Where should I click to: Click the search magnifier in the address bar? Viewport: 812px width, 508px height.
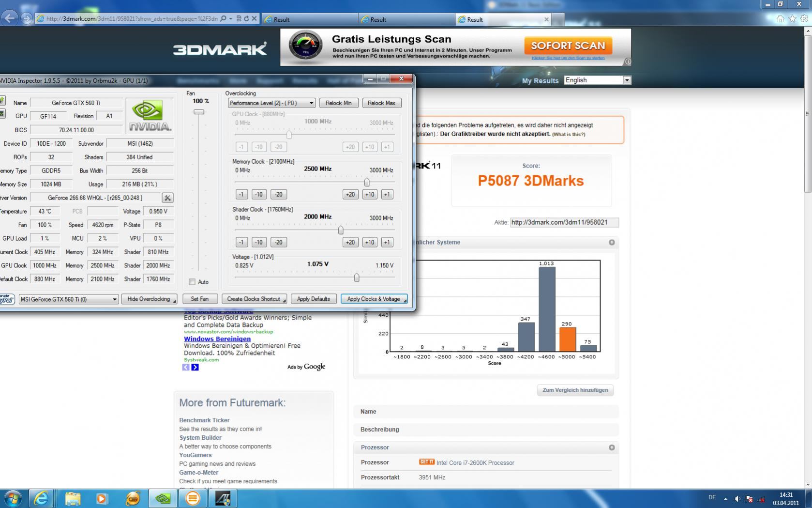click(223, 18)
